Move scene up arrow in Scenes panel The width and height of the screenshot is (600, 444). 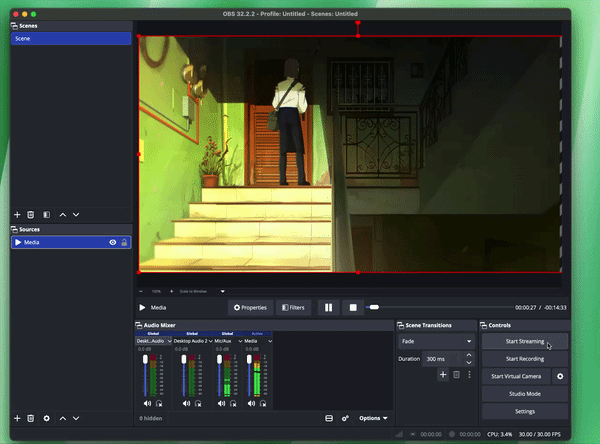pyautogui.click(x=63, y=215)
